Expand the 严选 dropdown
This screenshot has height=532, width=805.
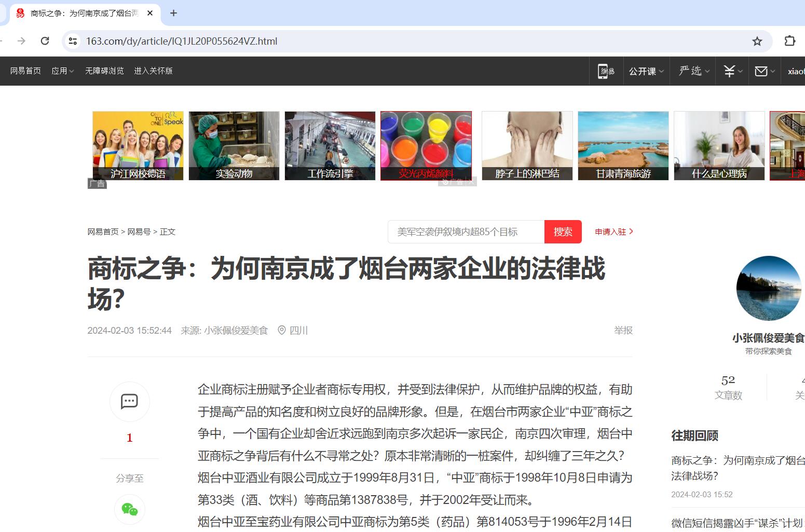(694, 71)
